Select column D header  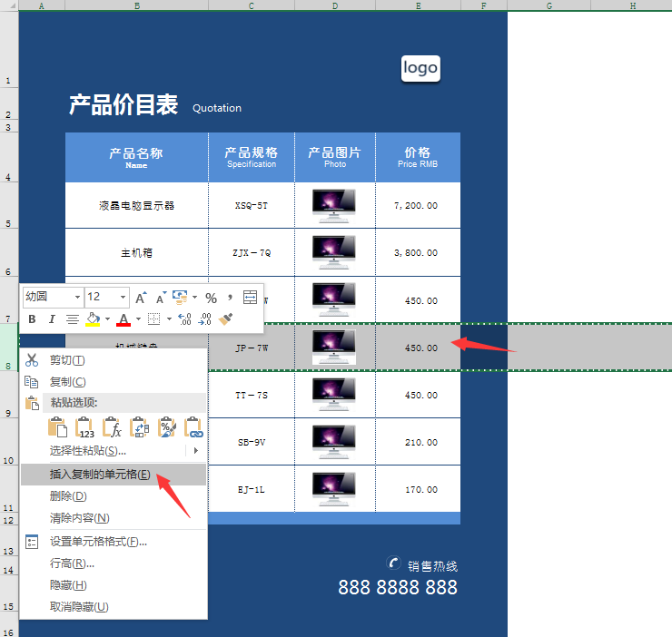335,5
